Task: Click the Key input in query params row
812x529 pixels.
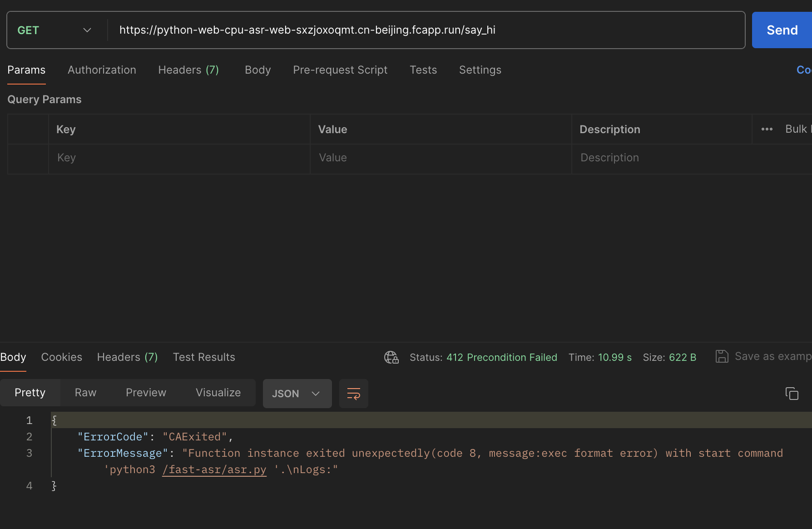Action: tap(179, 158)
